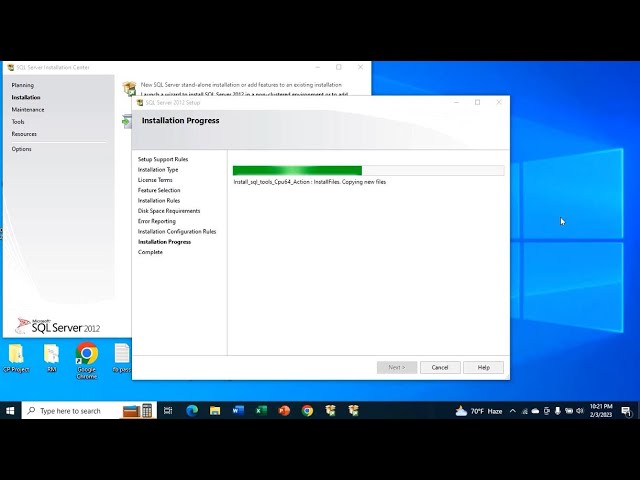
Task: Click the Installation Progress step
Action: pos(164,242)
